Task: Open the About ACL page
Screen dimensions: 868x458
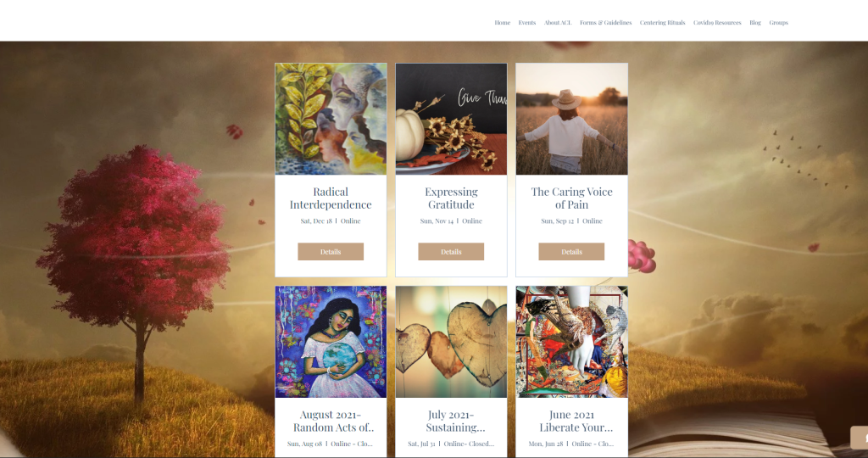Action: tap(558, 23)
